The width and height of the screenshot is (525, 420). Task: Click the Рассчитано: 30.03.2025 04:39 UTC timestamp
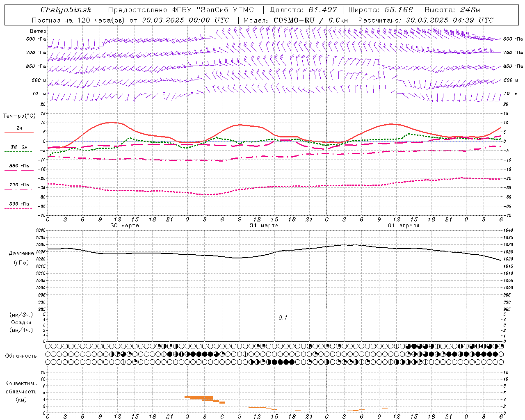(426, 20)
